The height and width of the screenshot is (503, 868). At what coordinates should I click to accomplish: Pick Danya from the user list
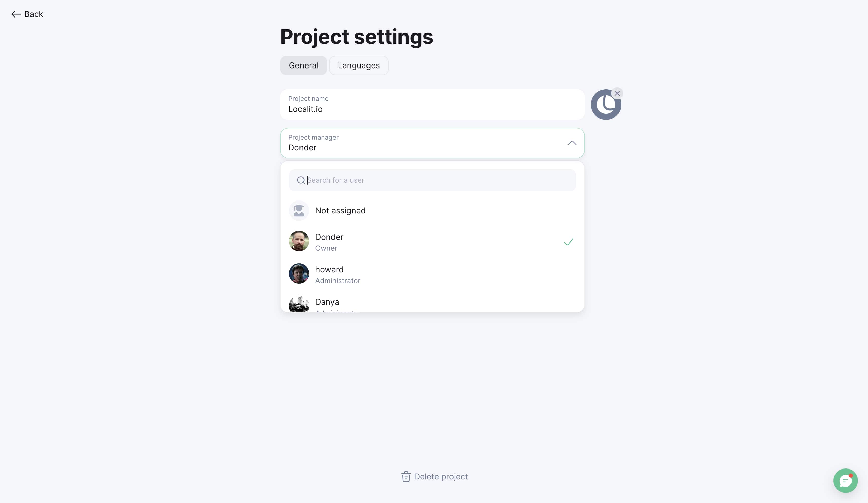point(432,303)
